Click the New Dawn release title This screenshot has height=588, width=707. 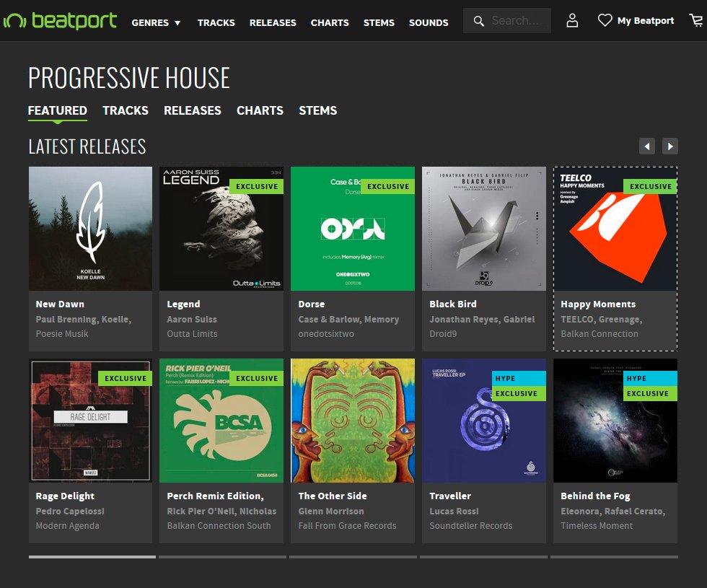pos(60,304)
